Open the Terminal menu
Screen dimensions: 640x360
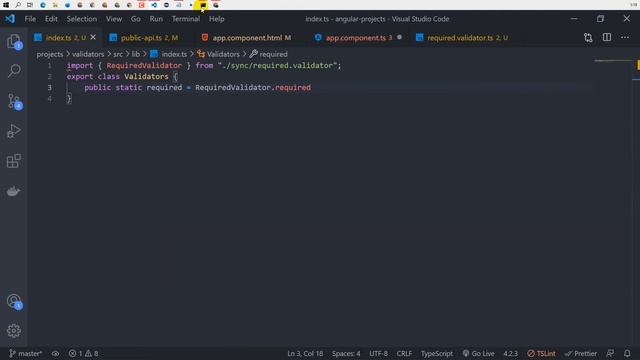click(x=186, y=19)
